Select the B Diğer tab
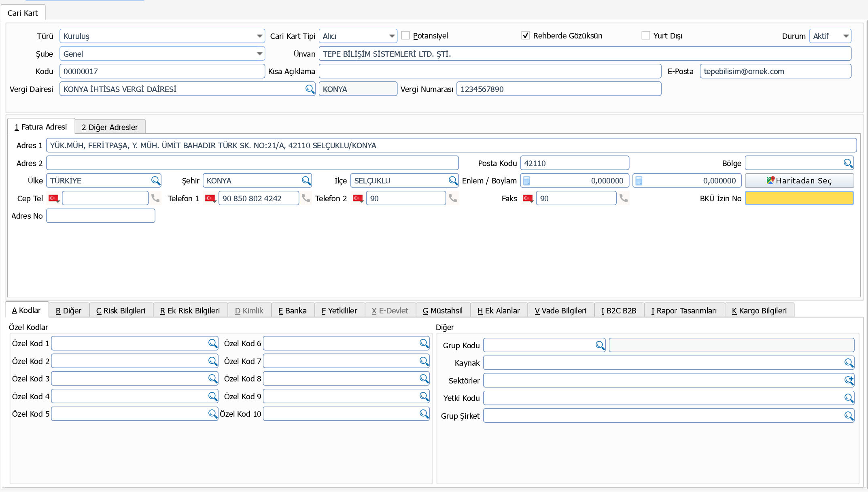This screenshot has width=868, height=492. 69,311
